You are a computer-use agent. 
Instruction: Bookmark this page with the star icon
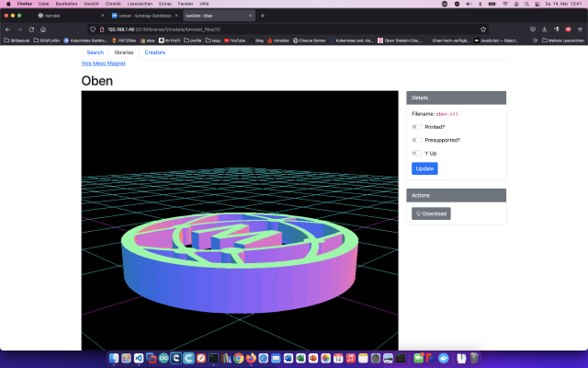[483, 29]
